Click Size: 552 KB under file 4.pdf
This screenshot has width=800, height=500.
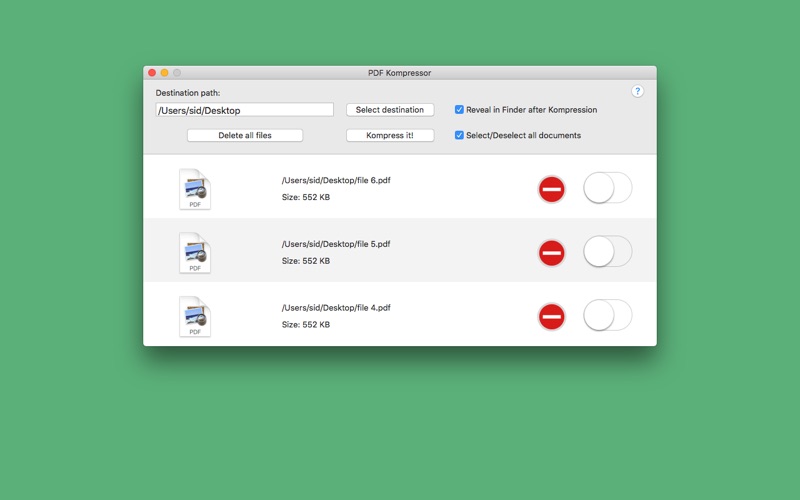pos(306,324)
